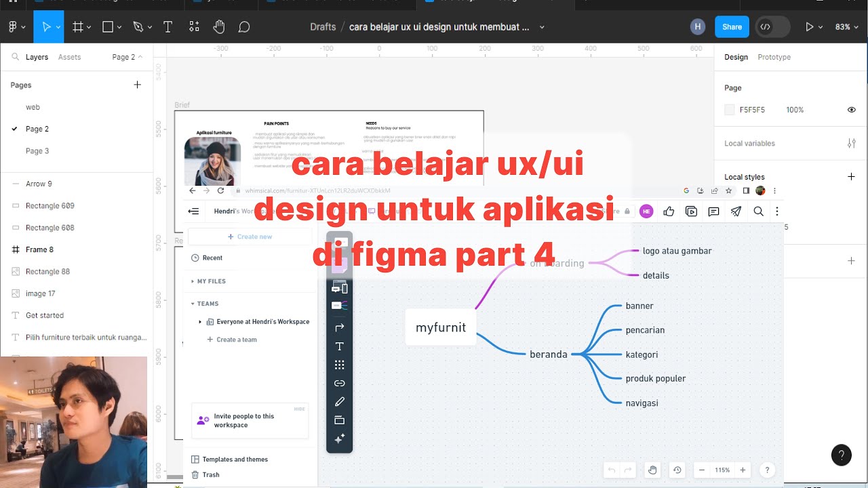Viewport: 868px width, 488px height.
Task: Click the Whimsical hand pan tool
Action: 652,470
